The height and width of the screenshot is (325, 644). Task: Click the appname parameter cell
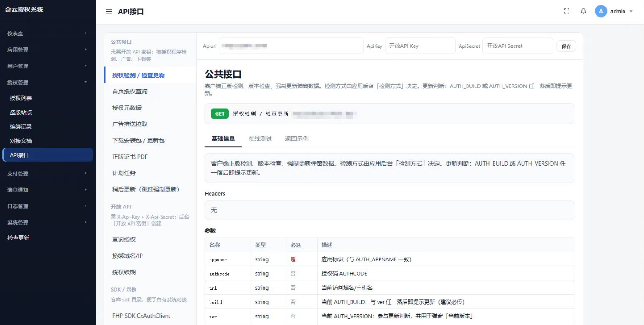[x=228, y=259]
